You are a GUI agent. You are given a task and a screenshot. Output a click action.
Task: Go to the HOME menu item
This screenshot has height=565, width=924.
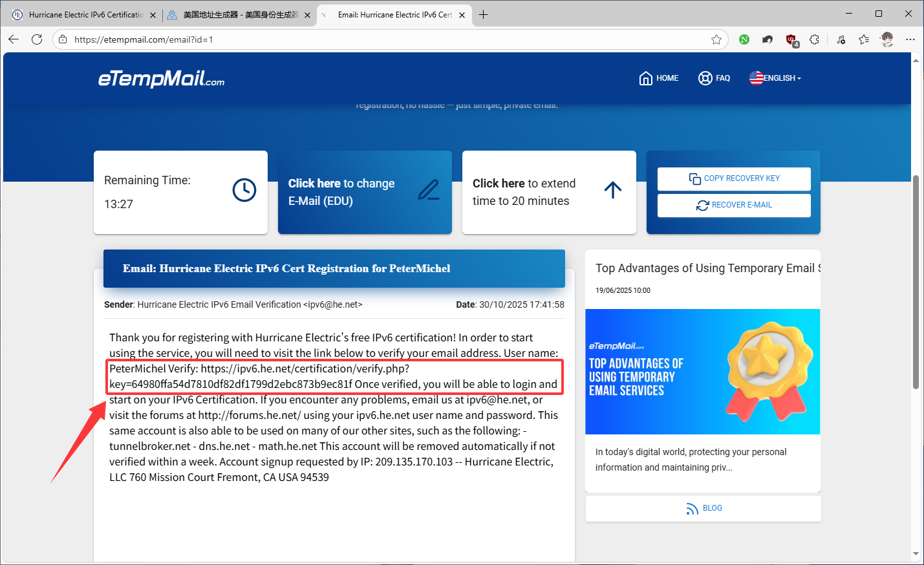pyautogui.click(x=659, y=78)
